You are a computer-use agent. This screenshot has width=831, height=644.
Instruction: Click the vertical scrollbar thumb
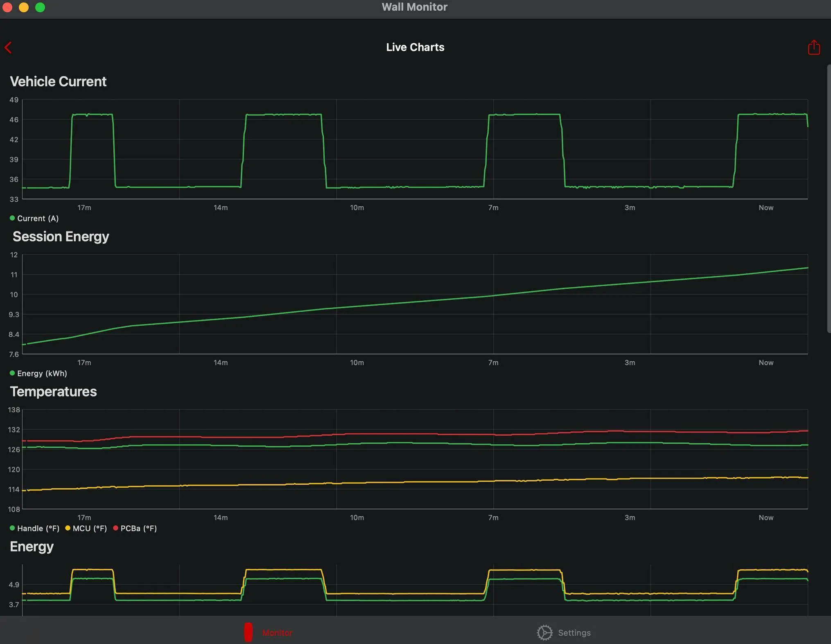(x=829, y=198)
